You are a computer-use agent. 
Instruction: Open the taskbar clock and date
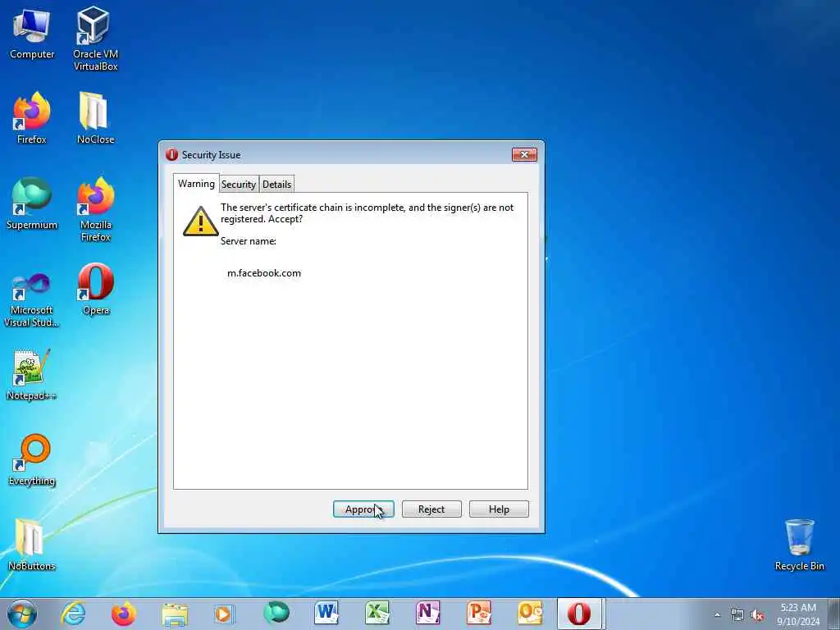[x=798, y=614]
